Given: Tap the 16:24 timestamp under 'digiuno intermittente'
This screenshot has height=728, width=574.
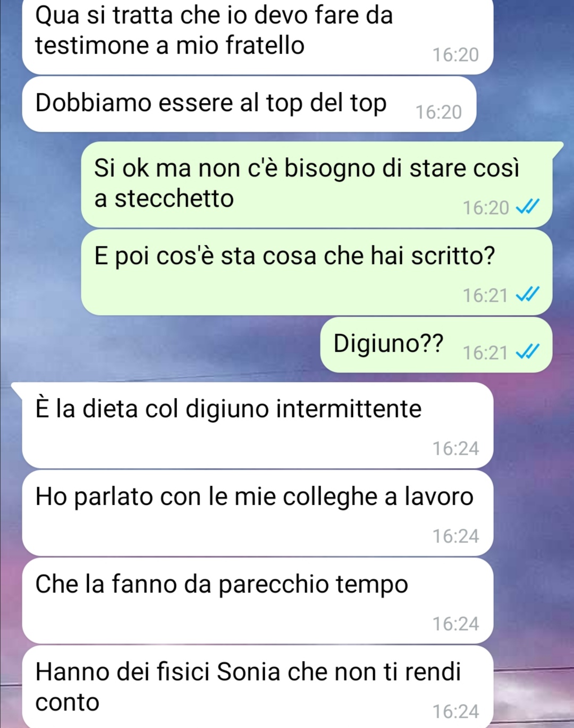Looking at the screenshot, I should pyautogui.click(x=455, y=448).
